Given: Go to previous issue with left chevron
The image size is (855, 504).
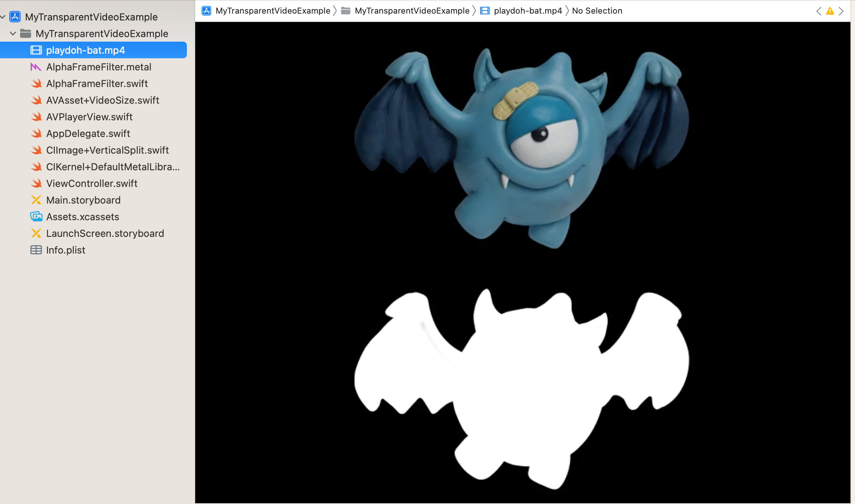Looking at the screenshot, I should (x=819, y=11).
